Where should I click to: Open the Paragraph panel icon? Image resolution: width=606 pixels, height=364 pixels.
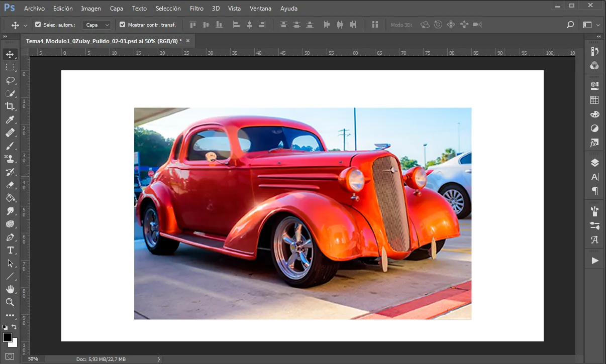(x=595, y=191)
